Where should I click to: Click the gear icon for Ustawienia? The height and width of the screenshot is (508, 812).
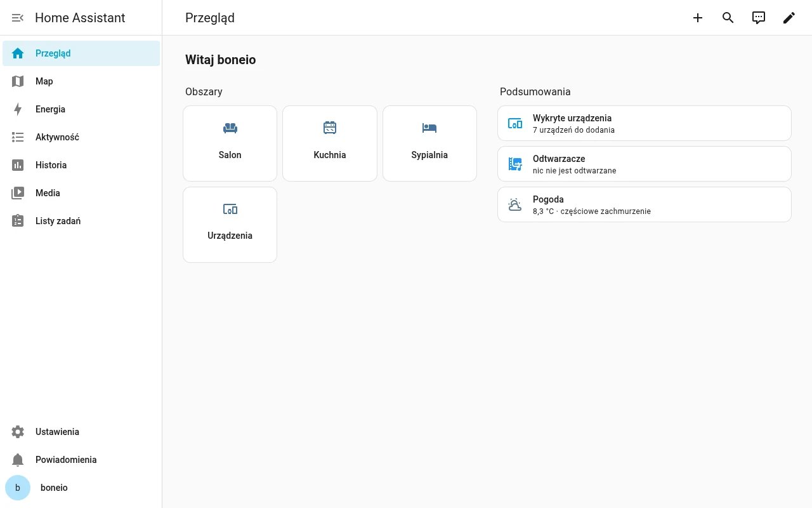pos(18,432)
